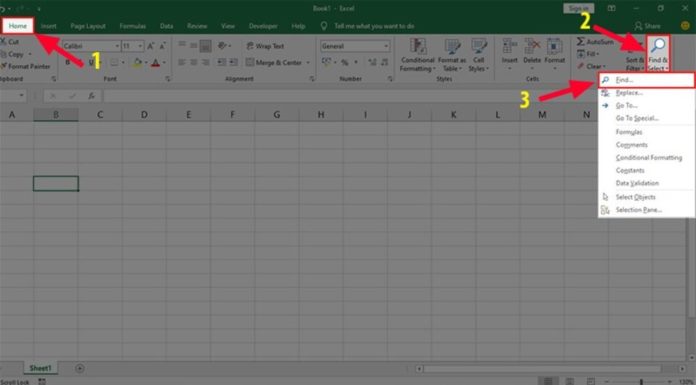Click the Share button
The width and height of the screenshot is (696, 385).
[647, 26]
